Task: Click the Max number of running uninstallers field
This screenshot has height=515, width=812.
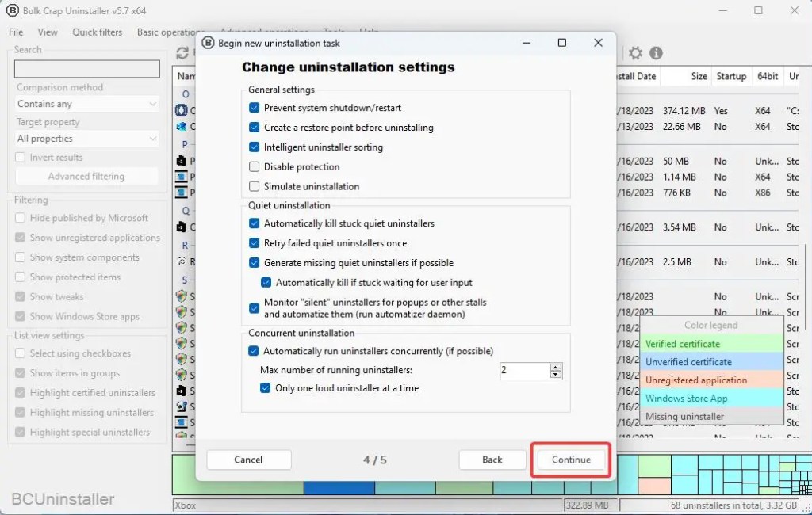Action: pos(525,371)
